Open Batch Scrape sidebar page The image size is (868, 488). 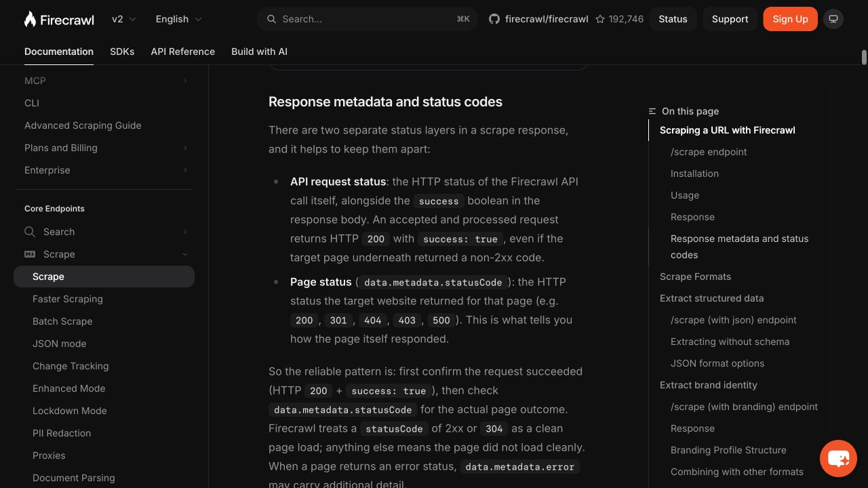pos(62,321)
